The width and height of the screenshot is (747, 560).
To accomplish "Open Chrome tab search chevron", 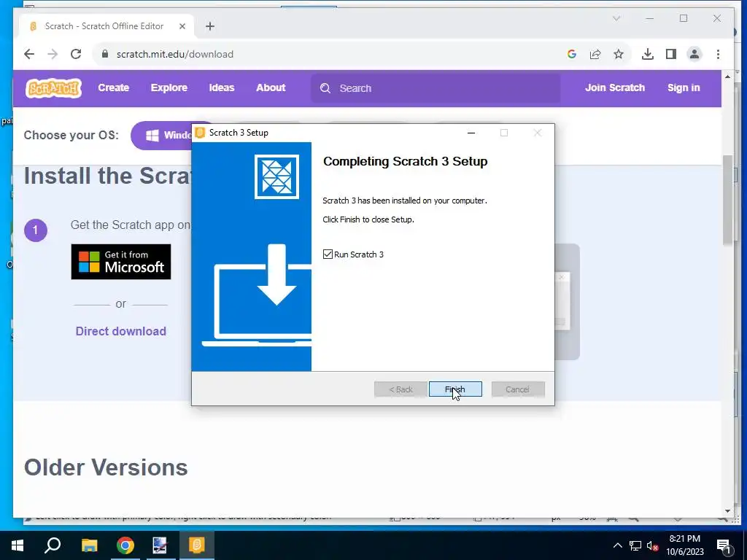I will tap(616, 18).
